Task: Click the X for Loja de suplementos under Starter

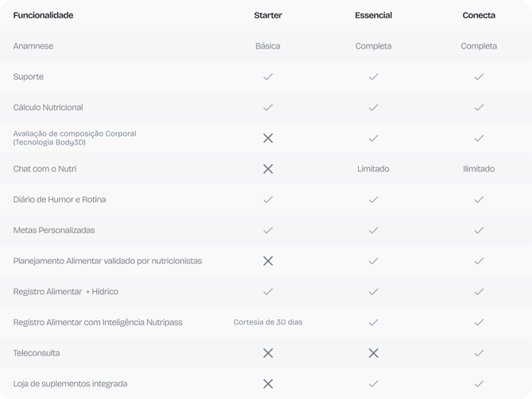Action: click(x=268, y=383)
